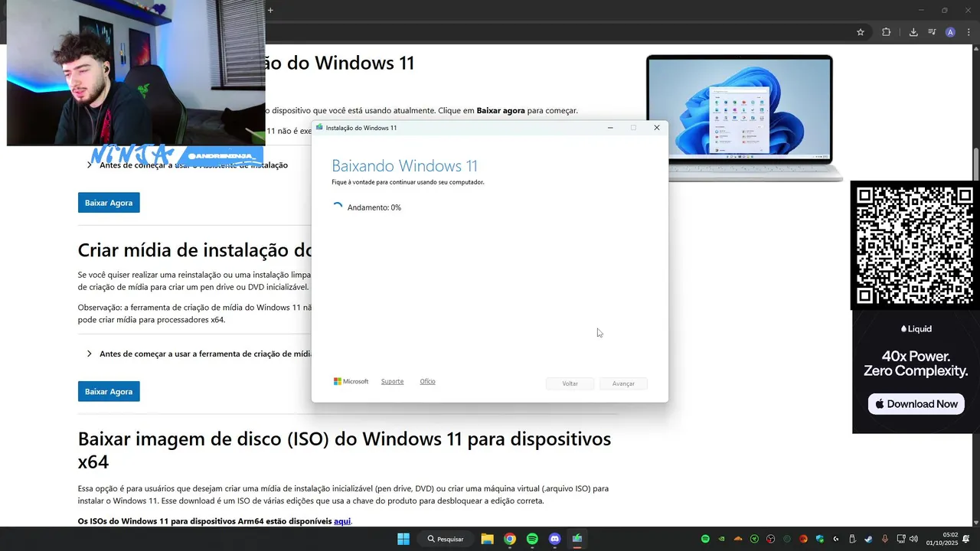Image resolution: width=980 pixels, height=551 pixels.
Task: Select the Windows 11 setup taskbar icon
Action: (577, 539)
